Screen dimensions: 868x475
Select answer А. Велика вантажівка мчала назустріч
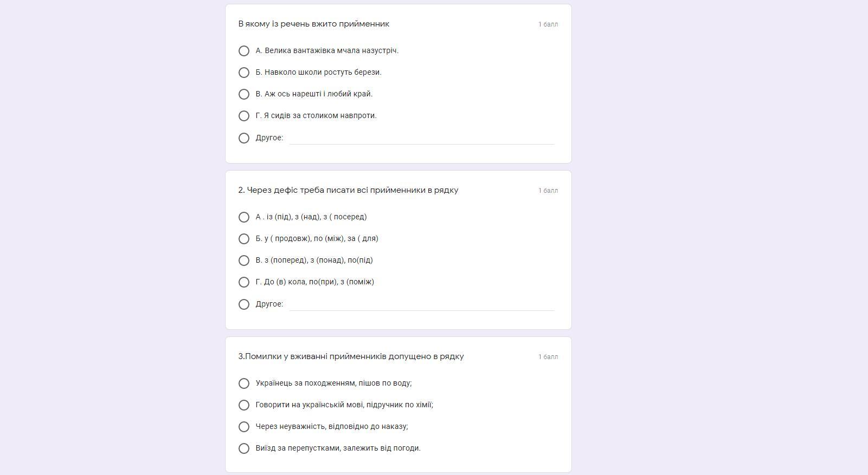[x=244, y=51]
